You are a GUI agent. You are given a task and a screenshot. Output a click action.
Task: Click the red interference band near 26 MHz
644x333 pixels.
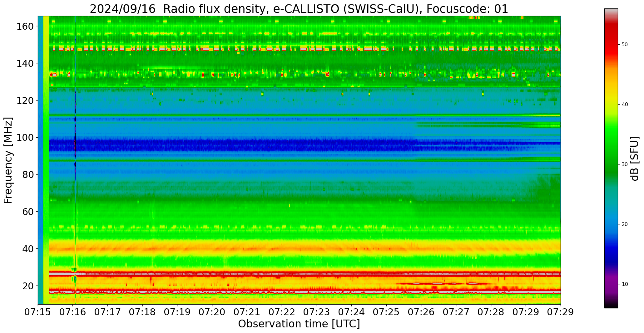[305, 274]
